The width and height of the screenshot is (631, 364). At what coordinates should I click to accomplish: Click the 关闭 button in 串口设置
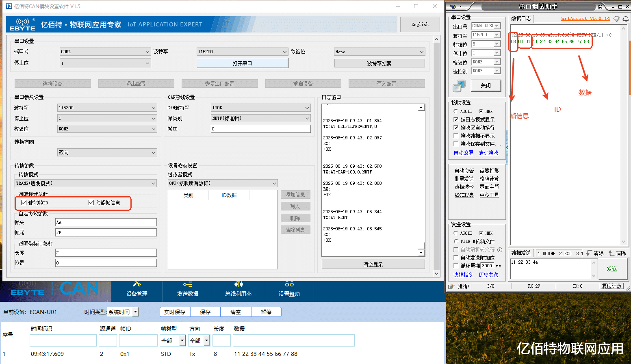pyautogui.click(x=486, y=85)
